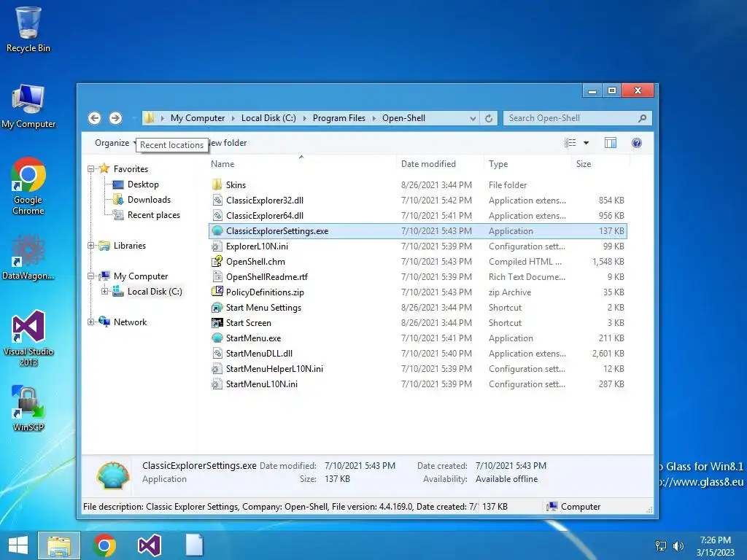Select ClassicExplorer32.dll file icon

click(217, 201)
